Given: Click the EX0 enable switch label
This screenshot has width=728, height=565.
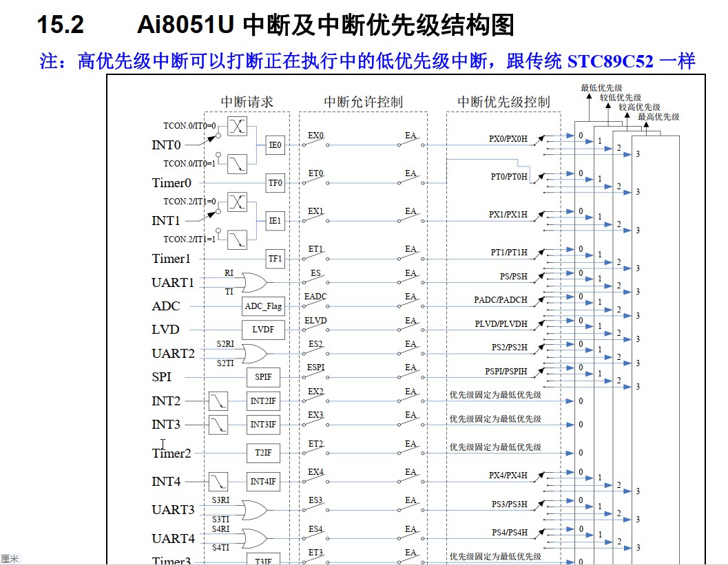Looking at the screenshot, I should (315, 136).
